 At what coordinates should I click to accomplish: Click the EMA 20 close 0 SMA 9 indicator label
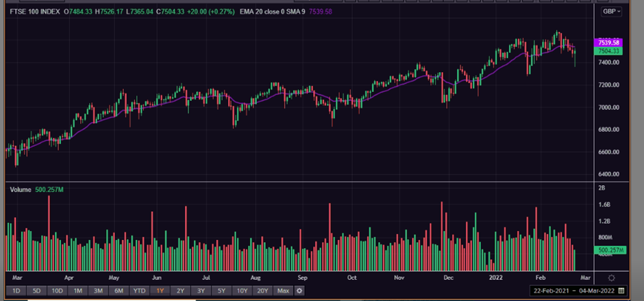(272, 12)
